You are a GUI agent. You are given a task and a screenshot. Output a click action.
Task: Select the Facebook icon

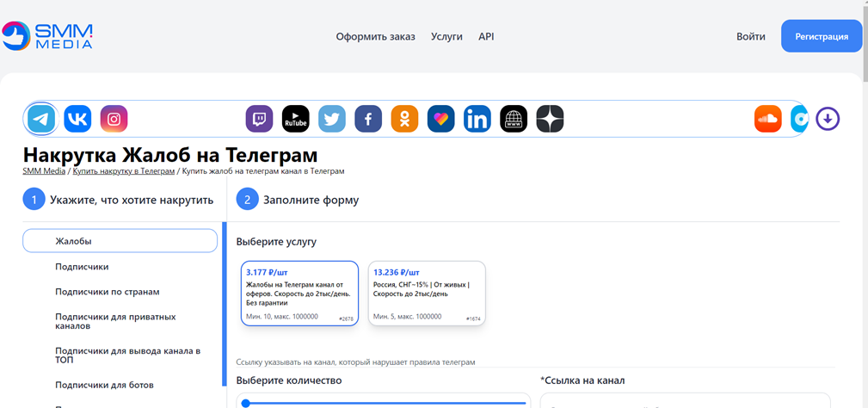(x=368, y=119)
